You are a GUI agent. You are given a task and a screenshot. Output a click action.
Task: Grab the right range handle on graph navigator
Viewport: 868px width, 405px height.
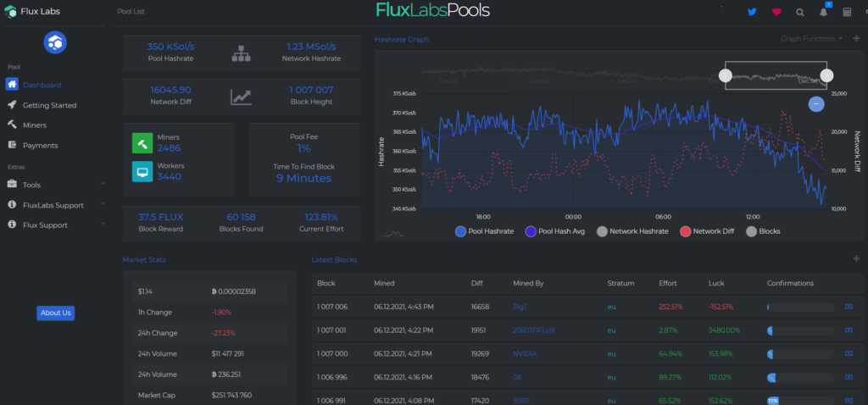tap(826, 75)
